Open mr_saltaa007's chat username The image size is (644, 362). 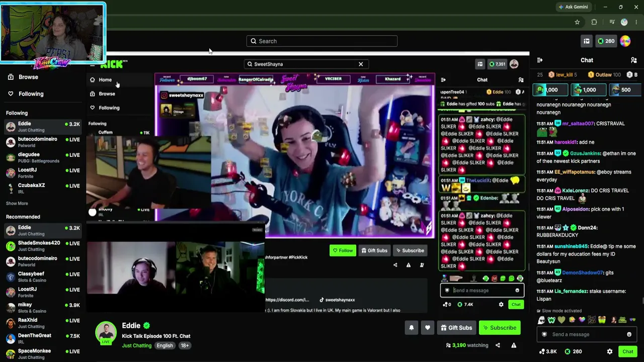(x=578, y=124)
